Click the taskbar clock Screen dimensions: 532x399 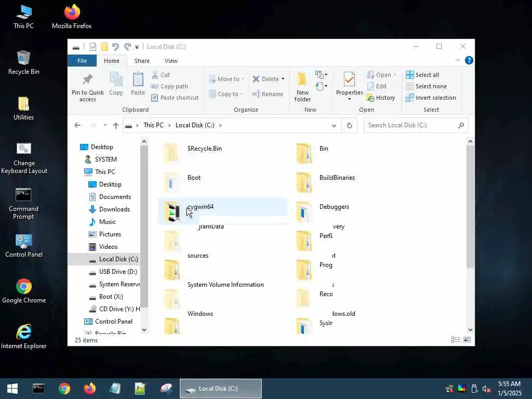(x=509, y=389)
